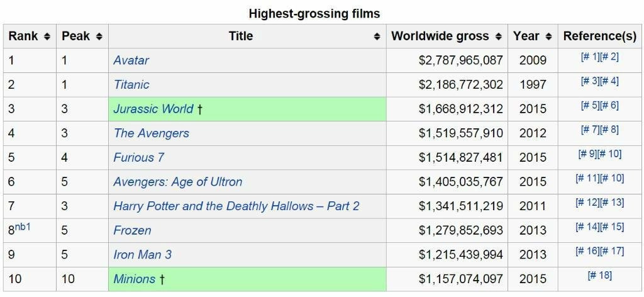The height and width of the screenshot is (297, 644).
Task: Toggle Worldwide gross sort arrows
Action: tap(499, 36)
